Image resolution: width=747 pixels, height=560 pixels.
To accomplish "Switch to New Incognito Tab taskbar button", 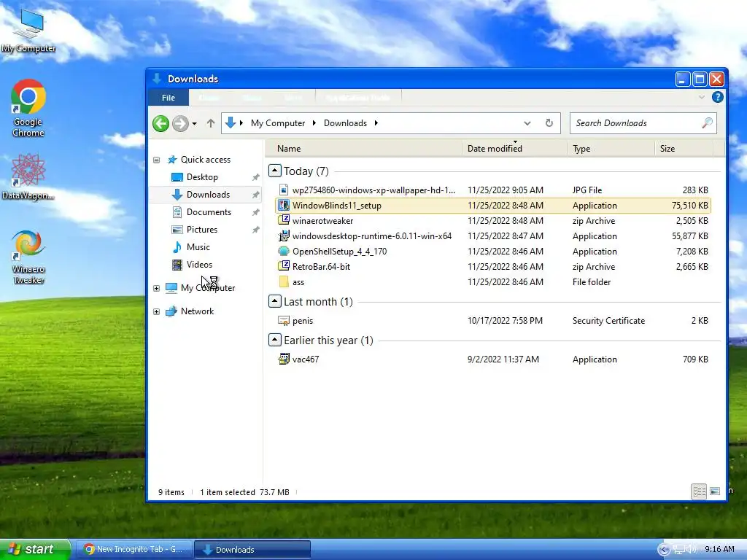I will 133,550.
